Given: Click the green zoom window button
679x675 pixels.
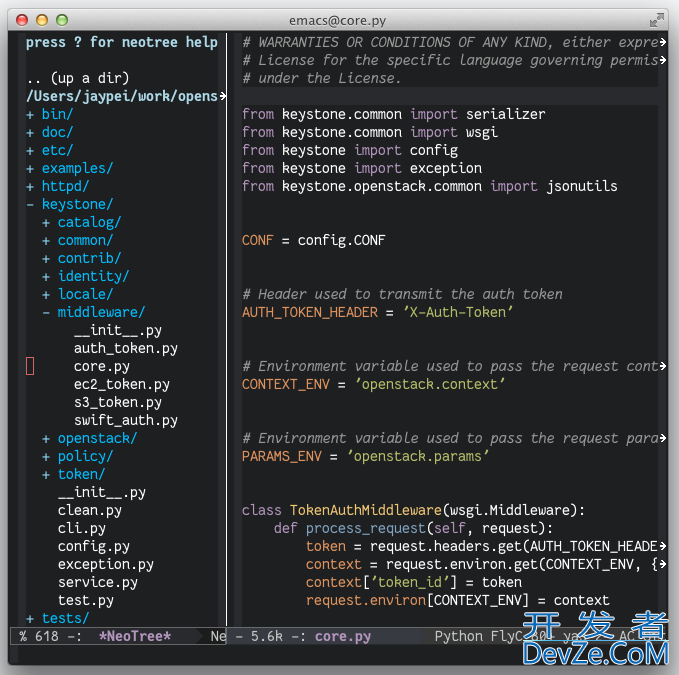Looking at the screenshot, I should click(61, 19).
